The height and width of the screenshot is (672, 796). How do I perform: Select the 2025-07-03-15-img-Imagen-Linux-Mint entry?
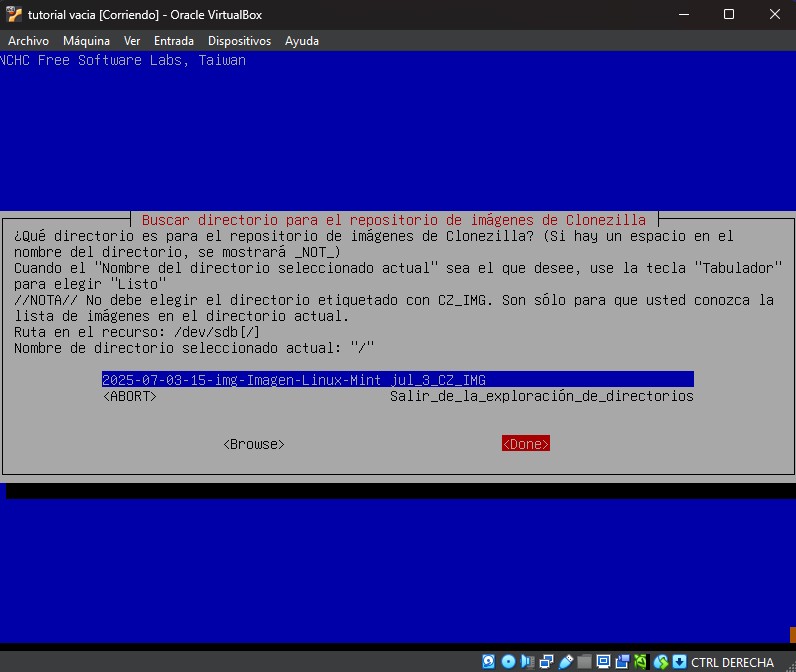point(397,380)
